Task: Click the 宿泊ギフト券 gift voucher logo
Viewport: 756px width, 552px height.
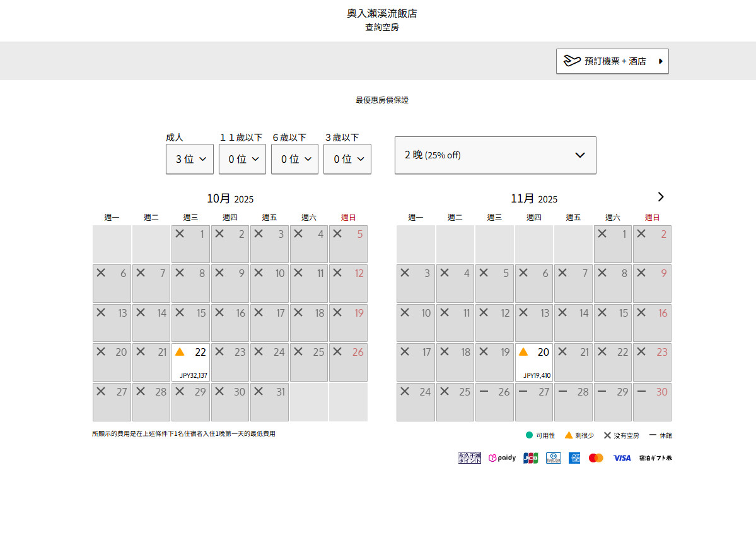Action: click(655, 458)
